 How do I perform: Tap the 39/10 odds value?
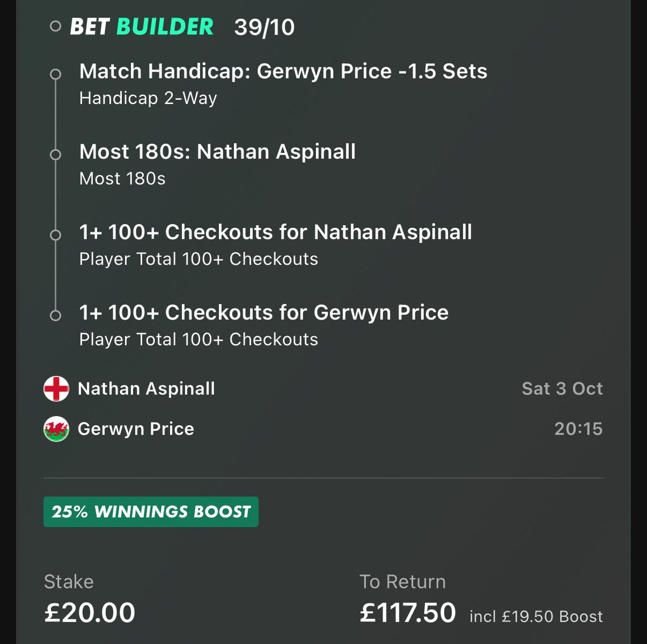(x=264, y=27)
